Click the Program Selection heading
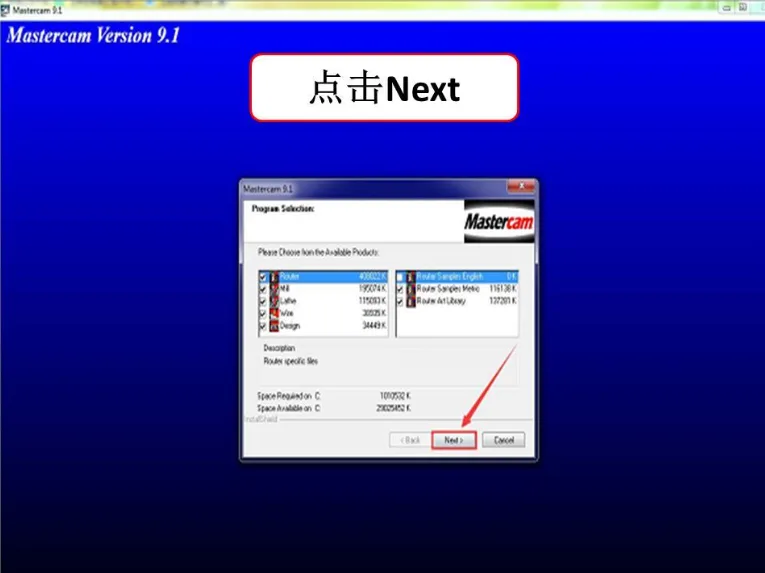This screenshot has width=765, height=573. point(283,209)
